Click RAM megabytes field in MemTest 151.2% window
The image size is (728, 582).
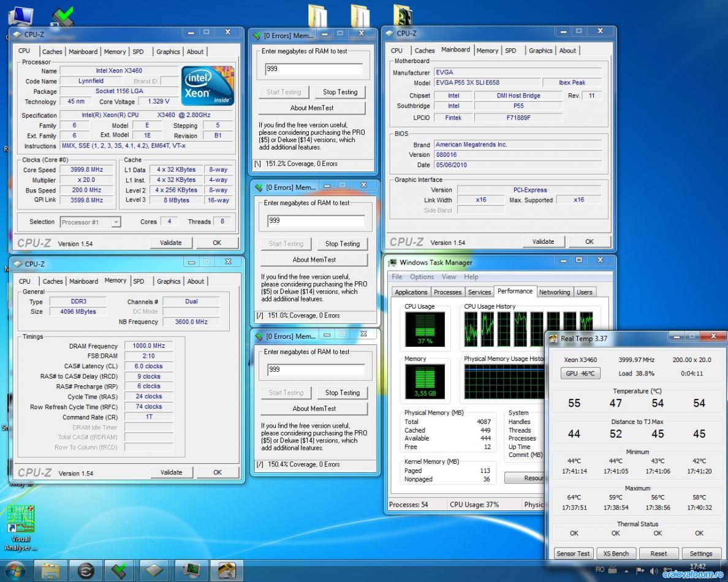point(313,69)
